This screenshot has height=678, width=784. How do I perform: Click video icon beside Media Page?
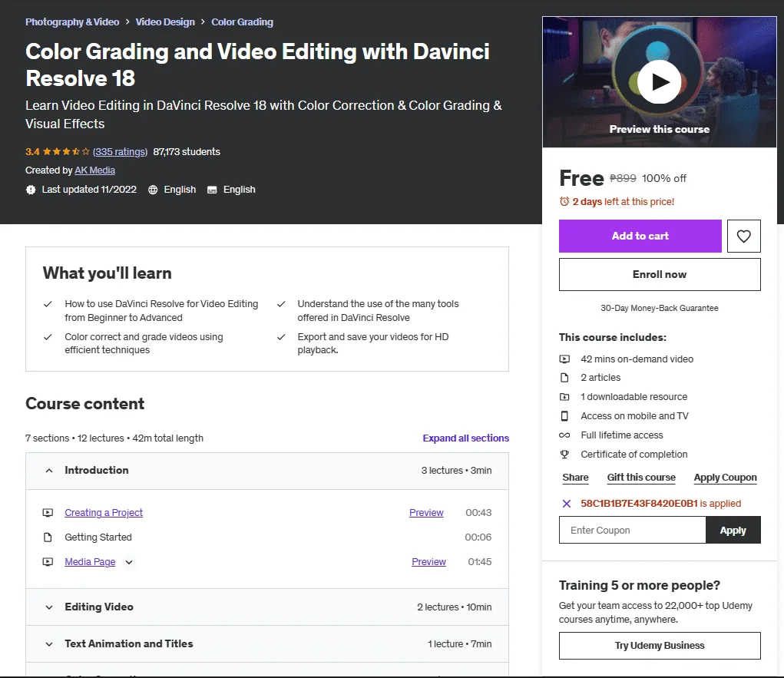click(48, 561)
